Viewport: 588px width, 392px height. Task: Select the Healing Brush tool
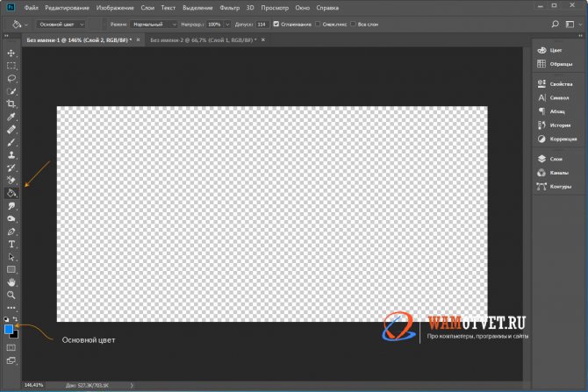11,129
